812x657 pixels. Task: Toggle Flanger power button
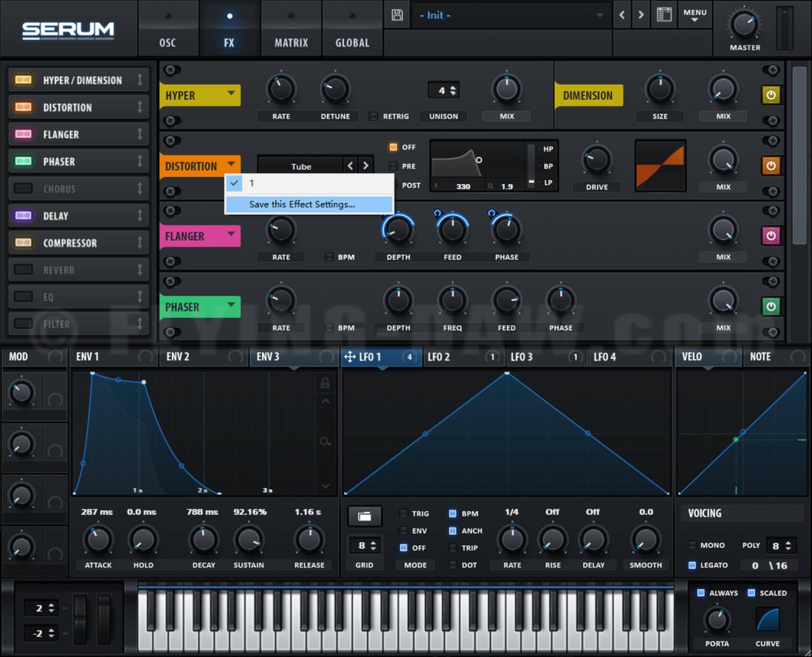pyautogui.click(x=771, y=236)
